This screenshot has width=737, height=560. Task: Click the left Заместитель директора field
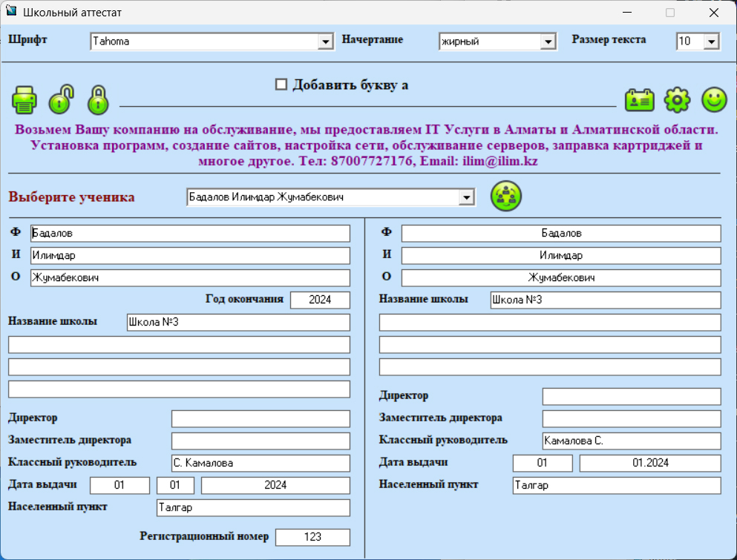(261, 441)
